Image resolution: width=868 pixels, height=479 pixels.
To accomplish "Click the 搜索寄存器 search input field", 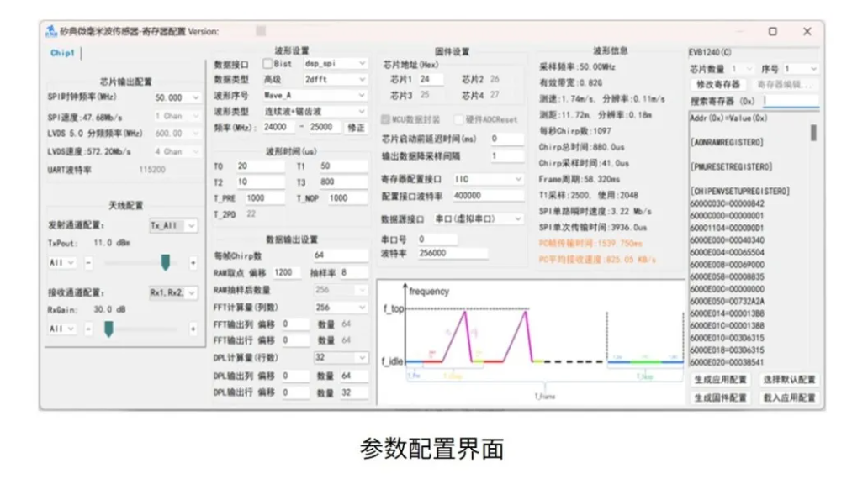I will point(790,101).
